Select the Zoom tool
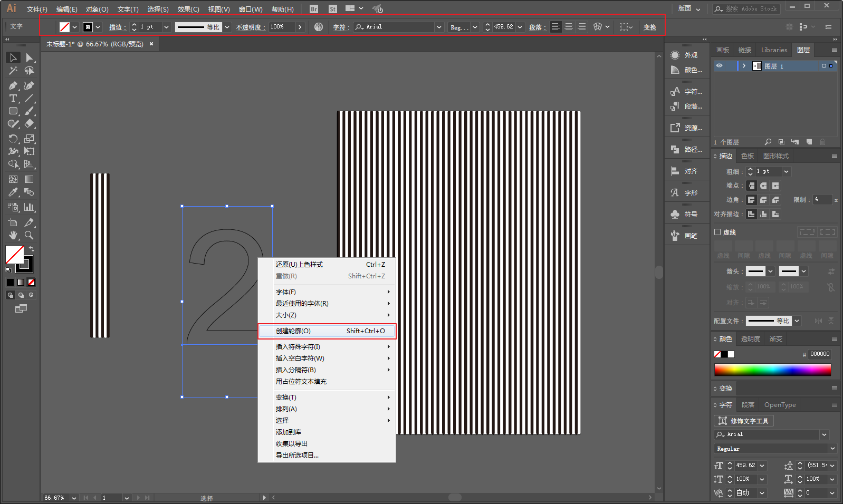 click(30, 235)
